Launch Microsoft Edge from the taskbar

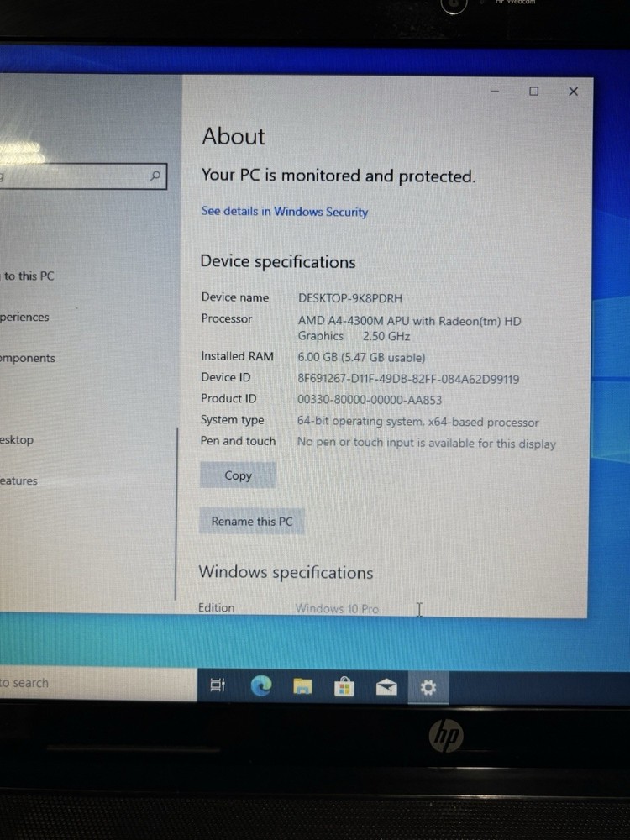click(261, 686)
